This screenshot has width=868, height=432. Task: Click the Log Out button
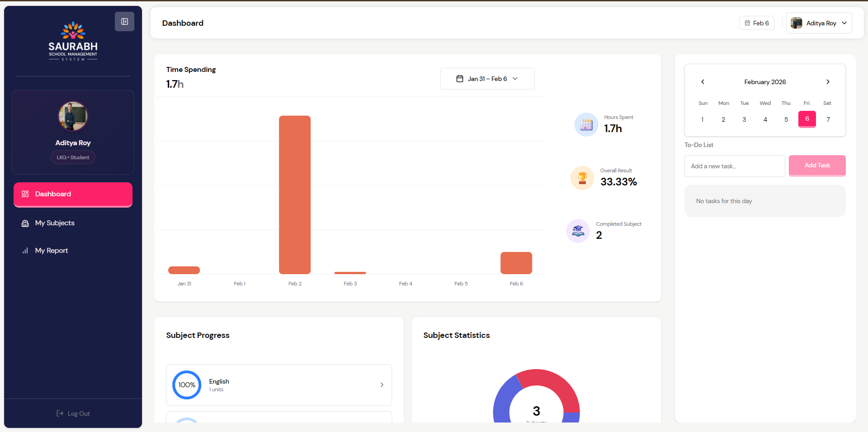(73, 413)
